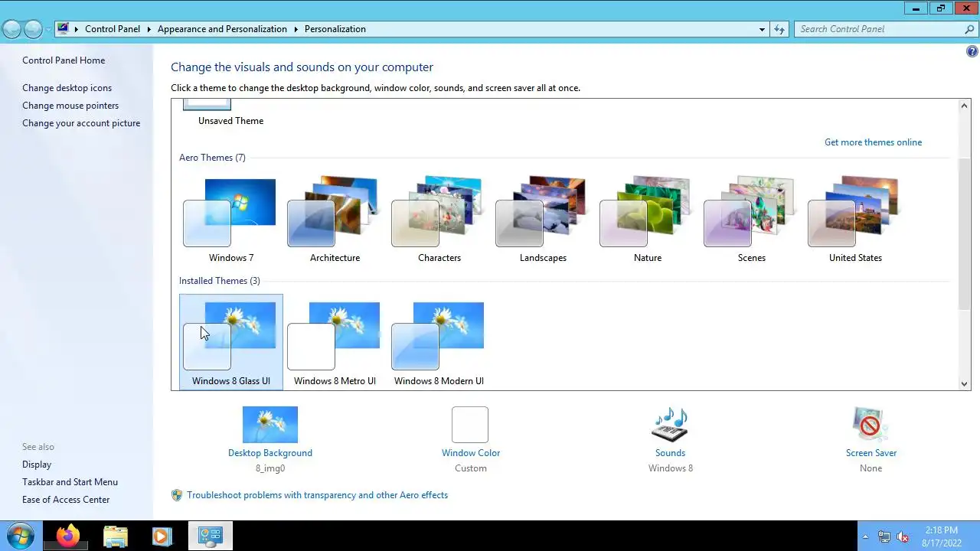980x551 pixels.
Task: Open Windows Media Player taskbar icon
Action: [162, 536]
